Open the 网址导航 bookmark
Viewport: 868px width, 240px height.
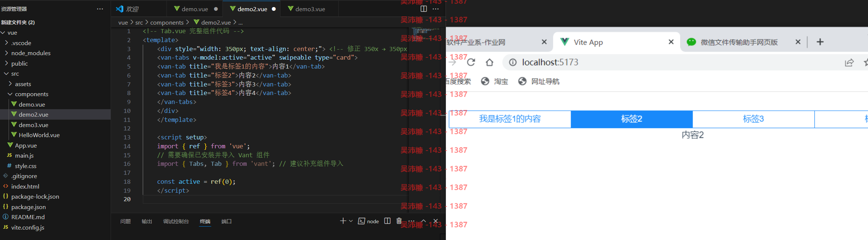coord(539,81)
